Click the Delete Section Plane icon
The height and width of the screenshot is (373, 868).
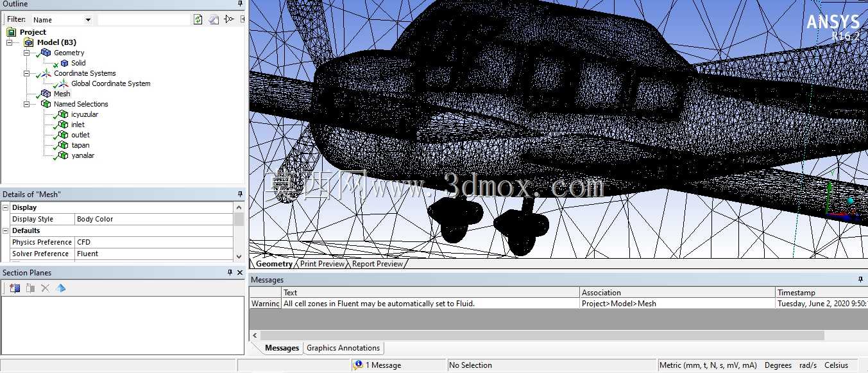45,288
